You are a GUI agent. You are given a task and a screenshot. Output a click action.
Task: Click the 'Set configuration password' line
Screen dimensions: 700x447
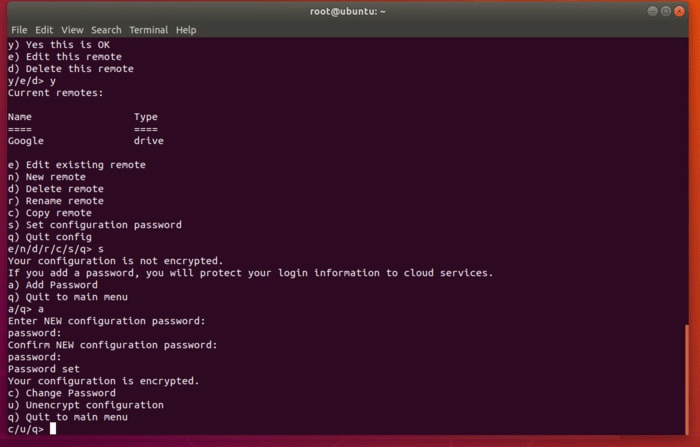tap(100, 225)
